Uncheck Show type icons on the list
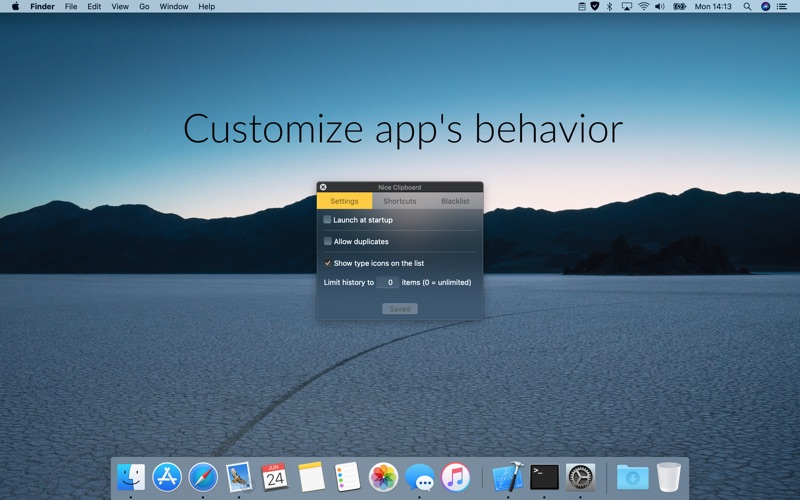The image size is (800, 500). (327, 263)
